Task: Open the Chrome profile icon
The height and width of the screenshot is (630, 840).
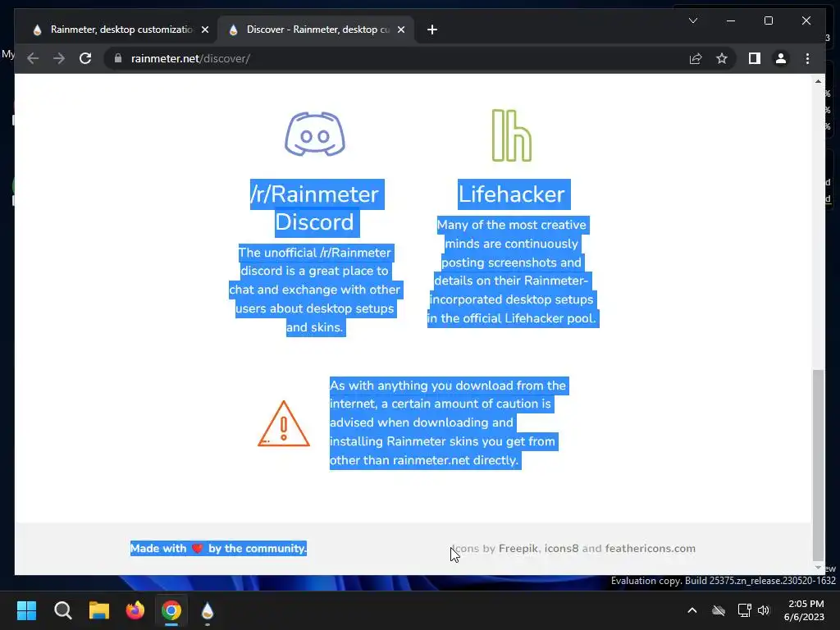Action: [781, 58]
